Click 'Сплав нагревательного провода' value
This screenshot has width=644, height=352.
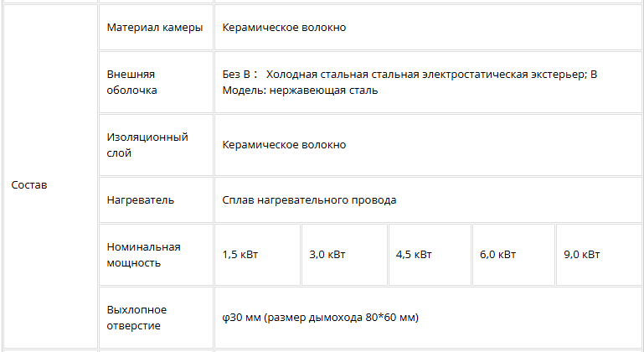pos(309,200)
